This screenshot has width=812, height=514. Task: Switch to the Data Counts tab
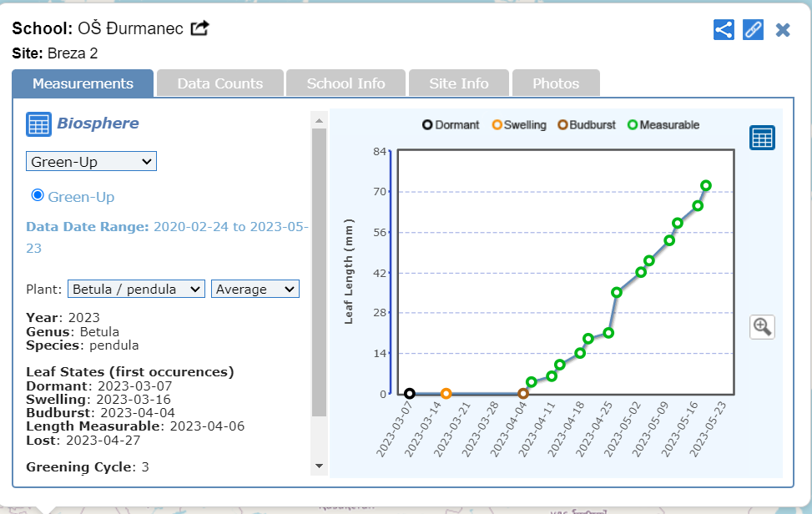tap(219, 83)
